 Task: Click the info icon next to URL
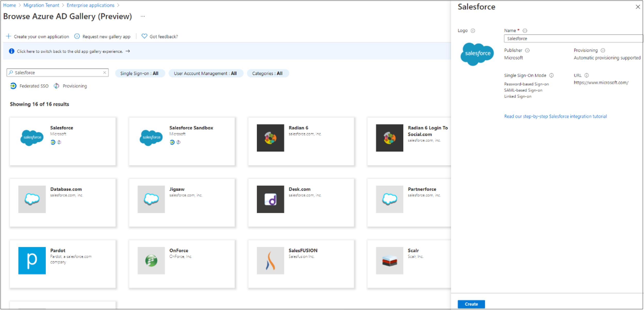point(587,75)
